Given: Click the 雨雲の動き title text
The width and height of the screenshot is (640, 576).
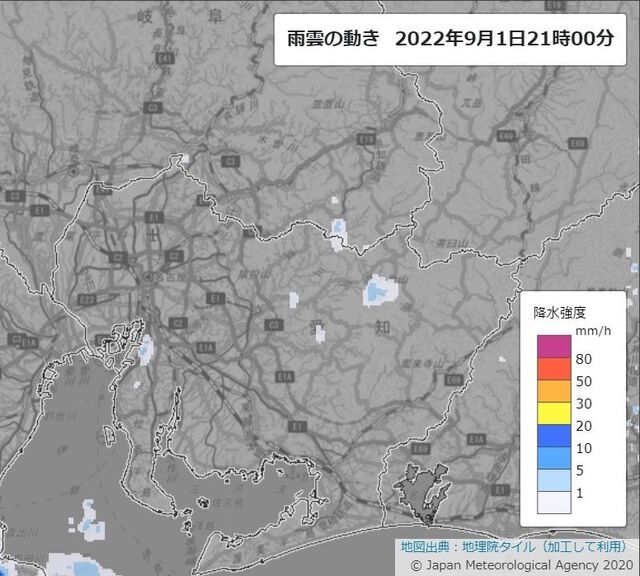Looking at the screenshot, I should (333, 39).
